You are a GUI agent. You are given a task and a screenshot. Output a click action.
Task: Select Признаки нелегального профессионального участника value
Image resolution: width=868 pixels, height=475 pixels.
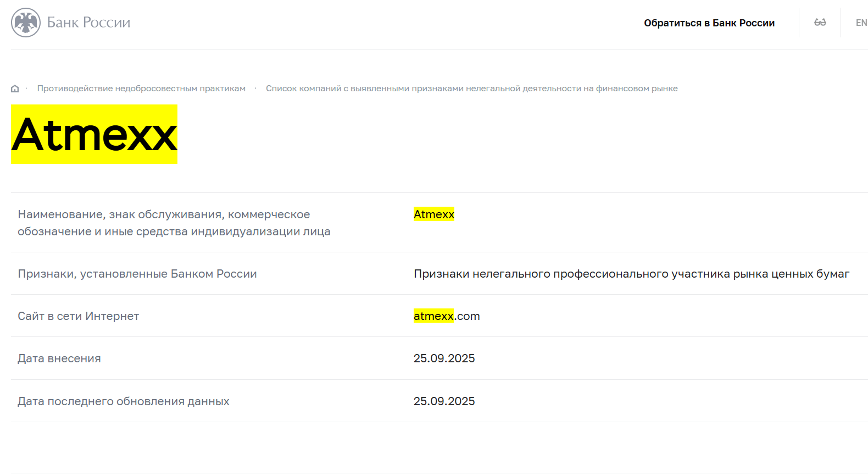[x=632, y=274]
